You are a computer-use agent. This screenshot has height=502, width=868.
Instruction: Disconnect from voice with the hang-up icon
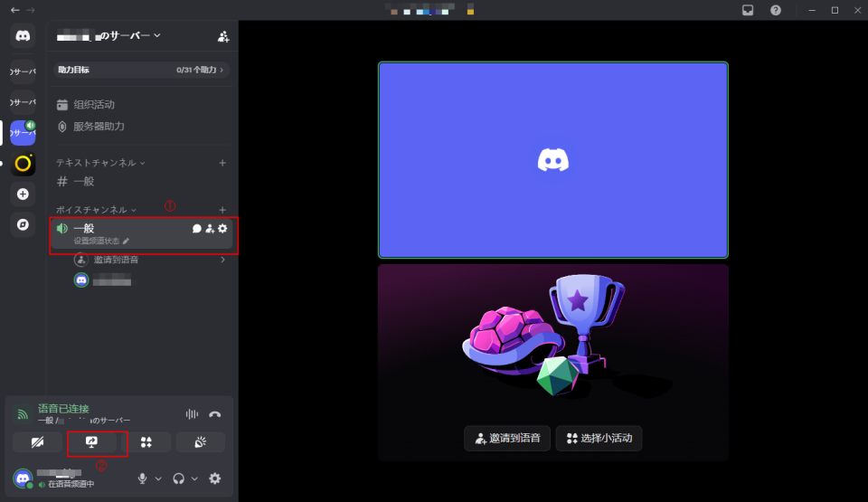214,414
